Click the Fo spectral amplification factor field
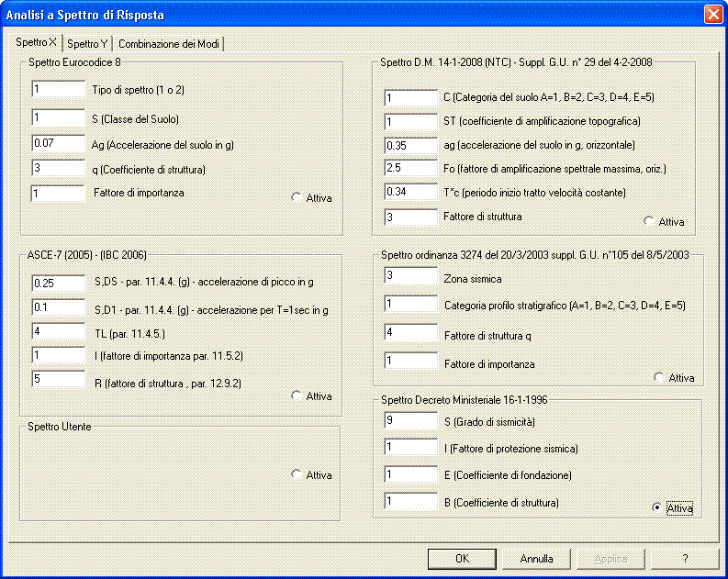 [410, 168]
